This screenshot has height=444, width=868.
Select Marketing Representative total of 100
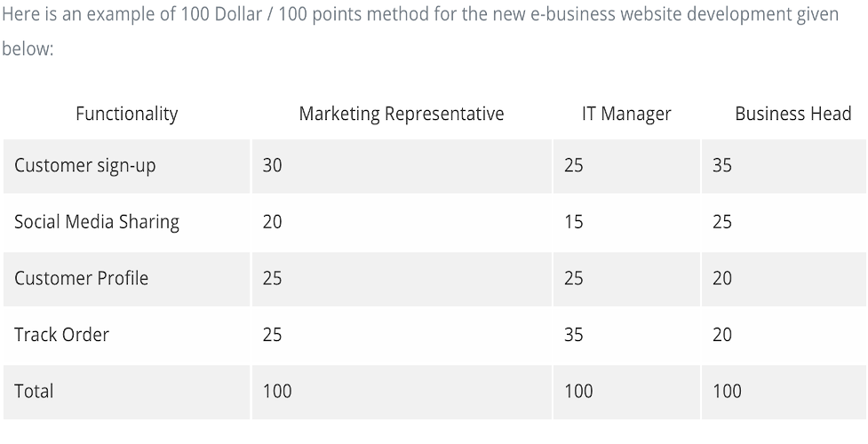click(277, 391)
